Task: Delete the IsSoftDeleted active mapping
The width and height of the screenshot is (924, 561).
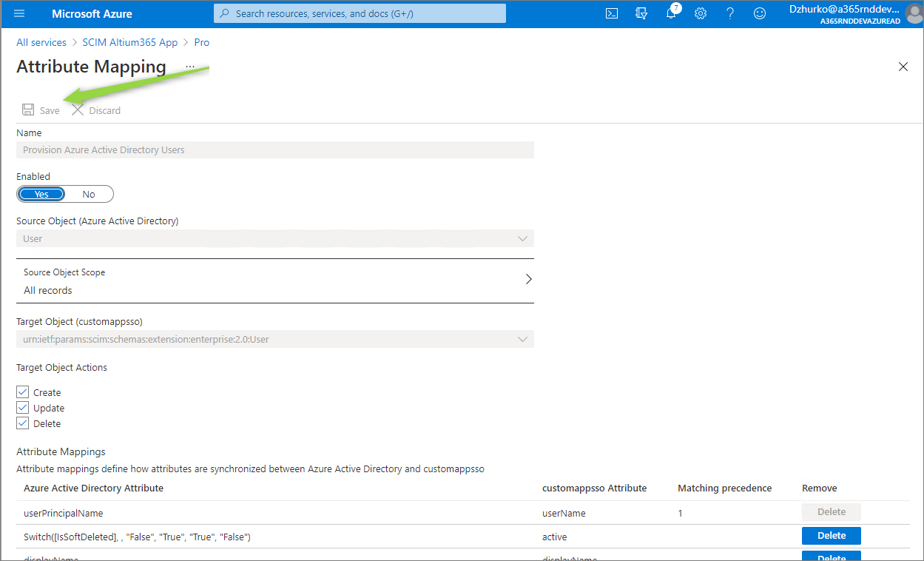Action: [x=831, y=535]
